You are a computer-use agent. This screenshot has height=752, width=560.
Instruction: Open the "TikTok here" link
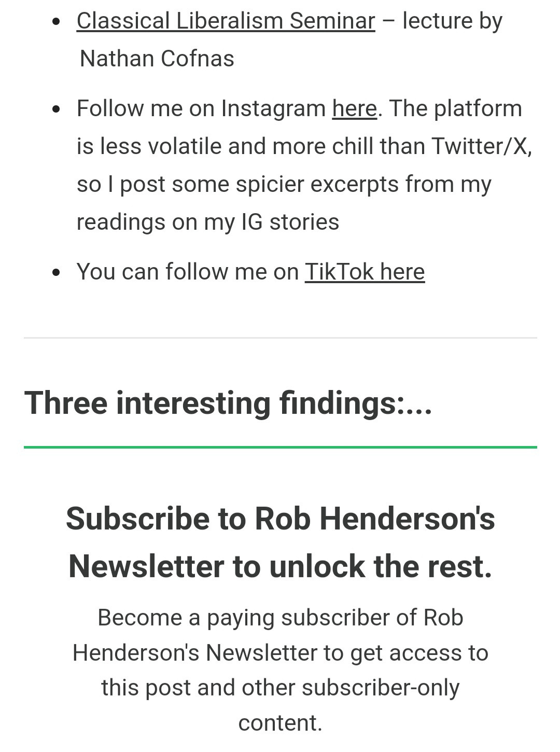[365, 272]
